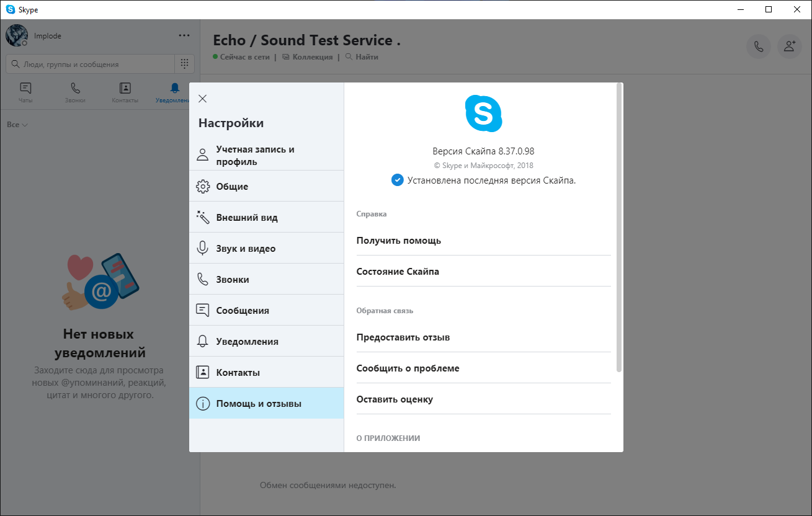Click the large Skype logo in settings
Viewport: 812px width, 516px height.
click(483, 113)
